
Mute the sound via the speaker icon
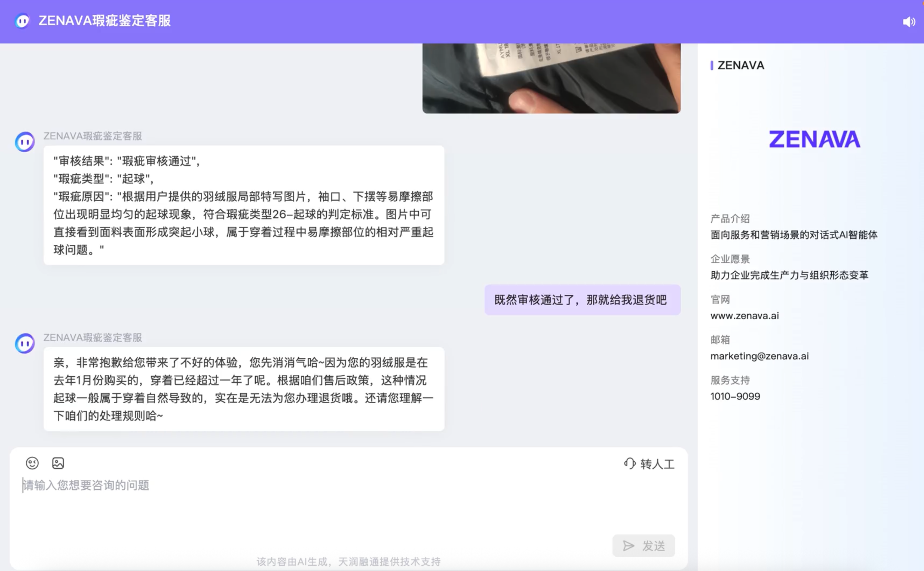pyautogui.click(x=909, y=22)
